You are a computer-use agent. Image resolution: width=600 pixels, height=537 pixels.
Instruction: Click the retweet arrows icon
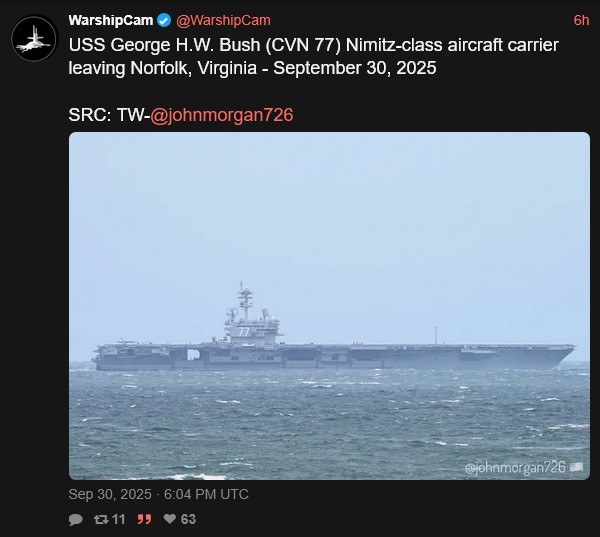click(x=100, y=519)
